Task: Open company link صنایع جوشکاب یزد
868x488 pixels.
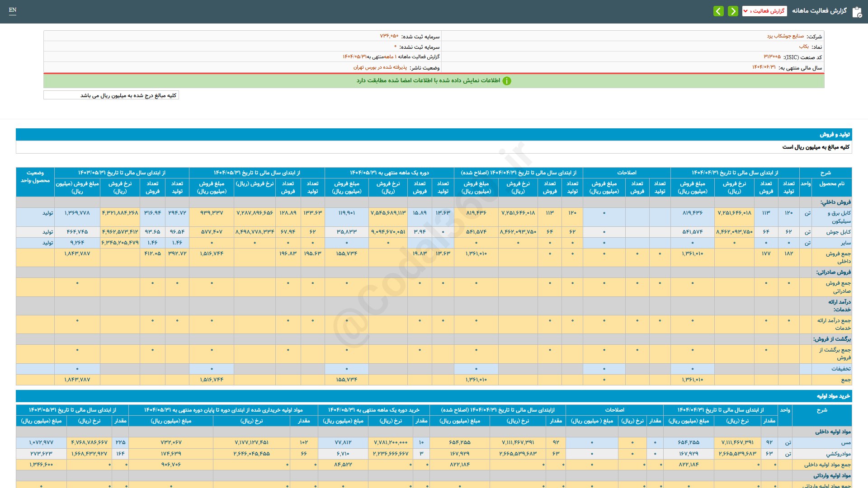Action: coord(785,36)
